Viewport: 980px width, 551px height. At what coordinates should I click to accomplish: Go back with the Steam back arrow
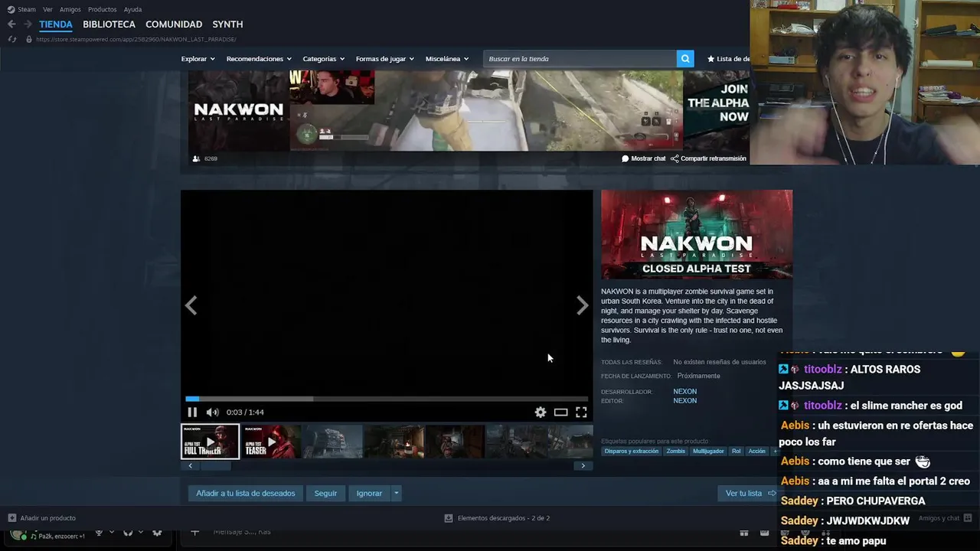point(11,24)
